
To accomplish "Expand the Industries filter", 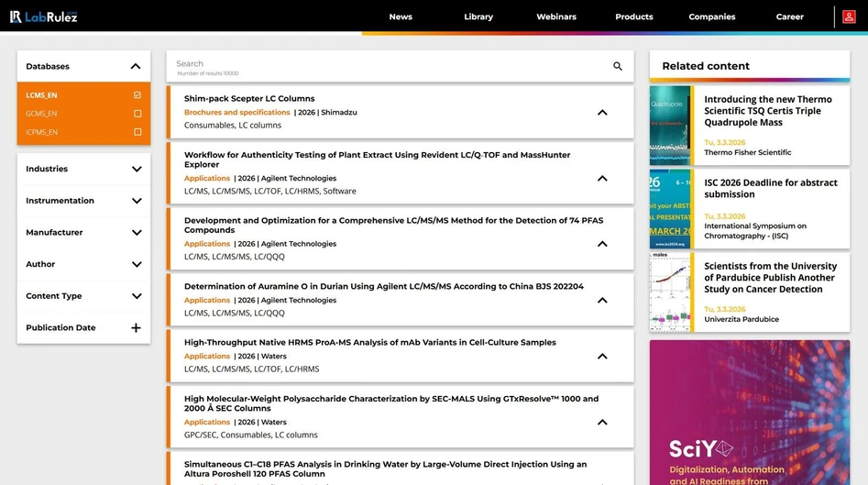I will click(136, 170).
